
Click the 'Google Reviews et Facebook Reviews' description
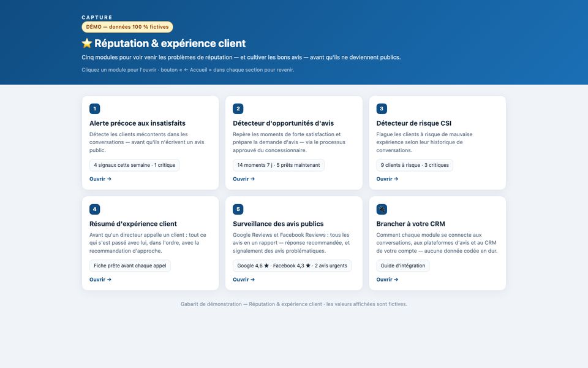292,243
